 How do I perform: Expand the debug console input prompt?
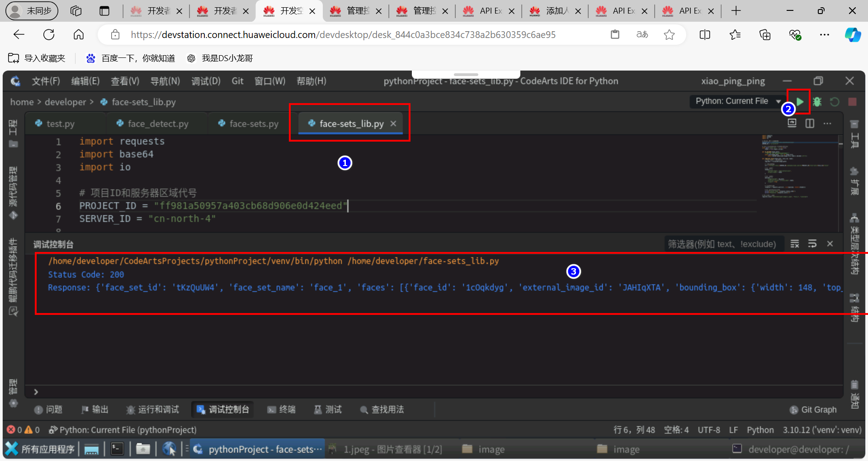36,392
